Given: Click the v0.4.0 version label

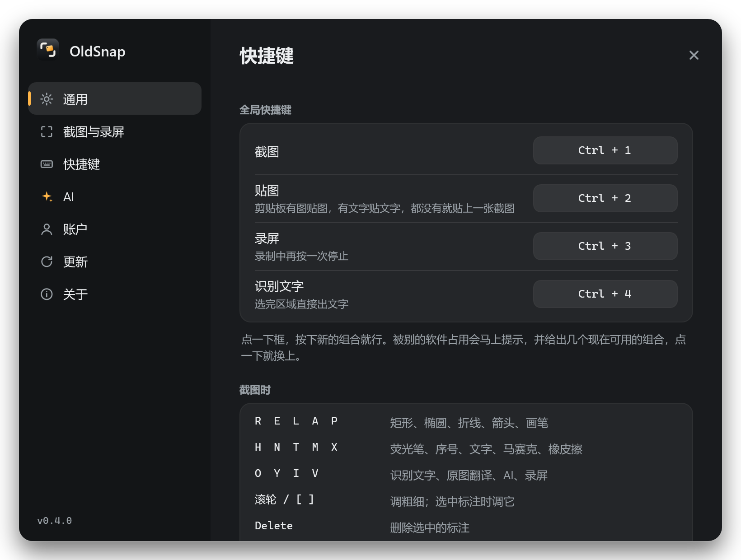Looking at the screenshot, I should pos(55,521).
